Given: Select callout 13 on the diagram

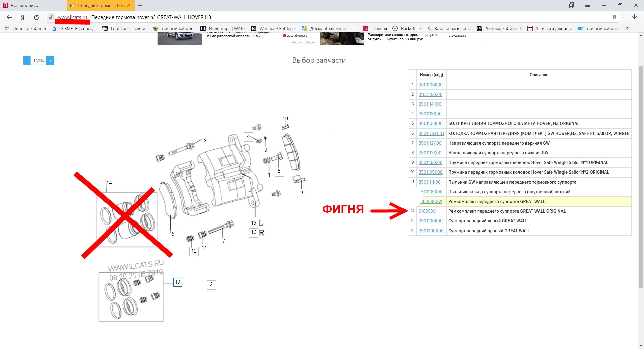Looking at the screenshot, I should click(x=178, y=282).
